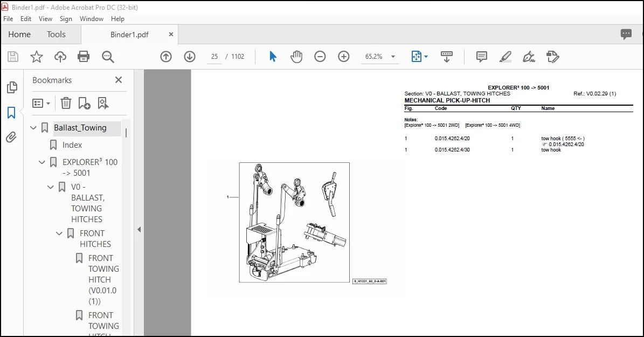Activate the Hand pan tool
This screenshot has height=337, width=644.
tap(296, 57)
